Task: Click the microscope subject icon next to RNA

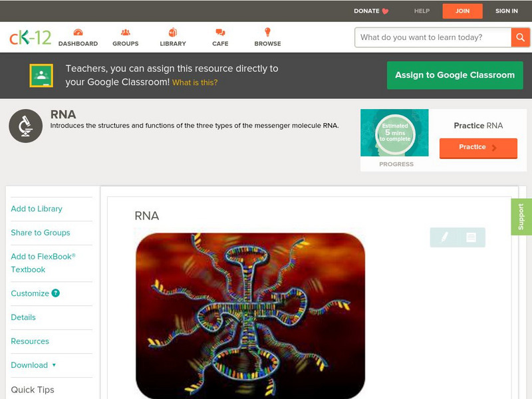Action: [x=26, y=126]
